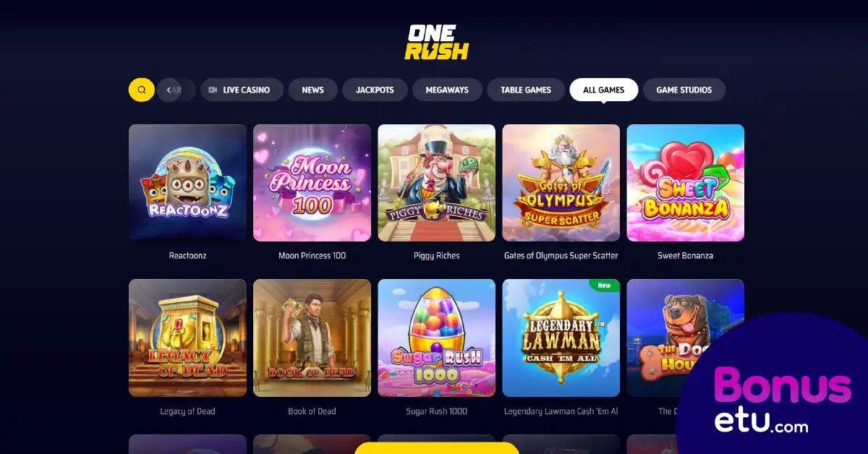Click the yellow search magnifier icon
Viewport: 868px width, 454px height.
[141, 90]
